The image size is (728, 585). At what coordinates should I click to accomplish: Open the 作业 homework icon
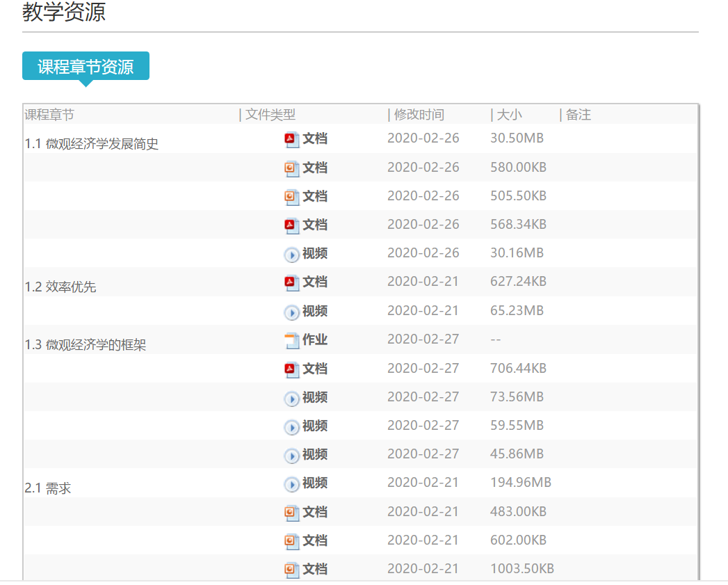click(291, 341)
